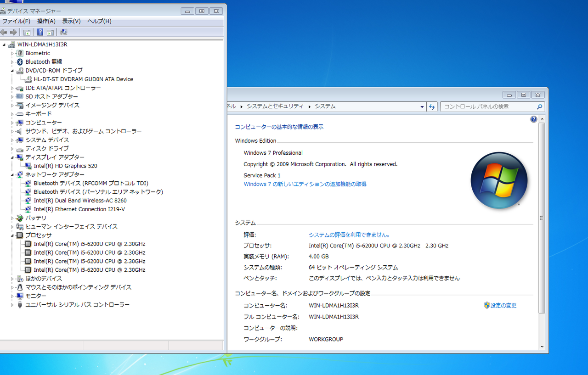Click the WORKGROUP value
This screenshot has width=588, height=375.
coord(326,339)
